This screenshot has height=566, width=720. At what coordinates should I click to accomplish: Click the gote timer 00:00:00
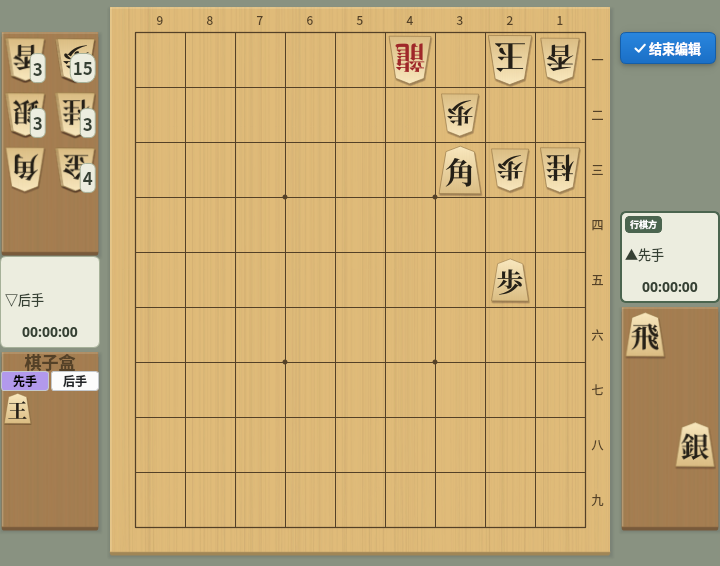point(50,332)
